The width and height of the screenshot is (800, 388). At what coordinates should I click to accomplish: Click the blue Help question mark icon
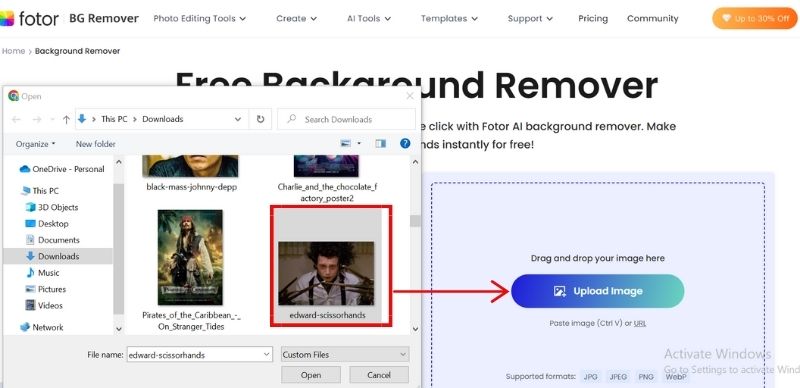(405, 143)
